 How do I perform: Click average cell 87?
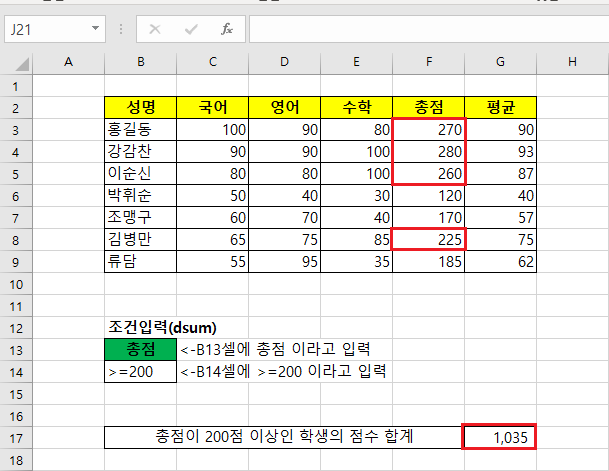500,174
